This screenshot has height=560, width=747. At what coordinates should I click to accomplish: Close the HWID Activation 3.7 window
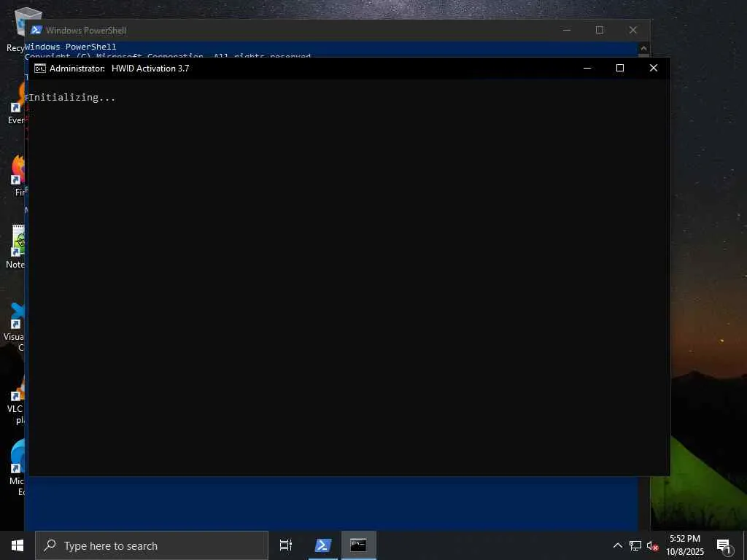[x=654, y=68]
